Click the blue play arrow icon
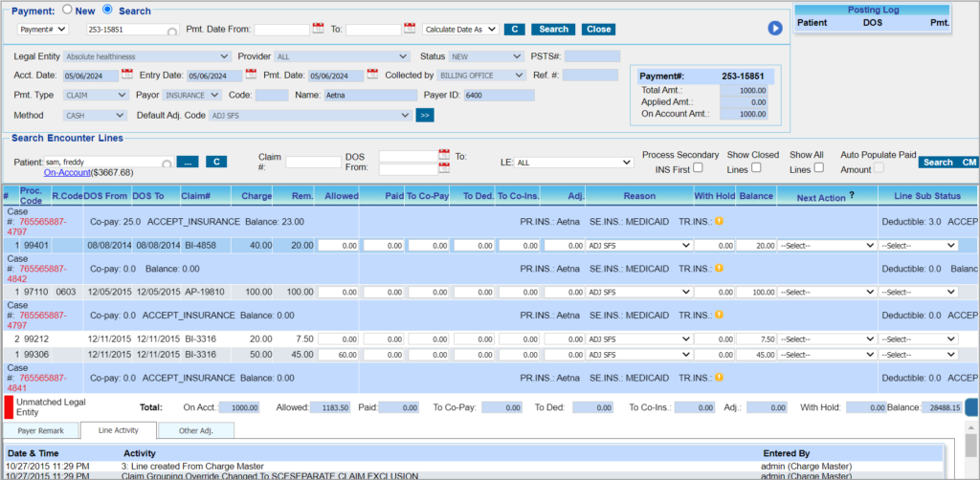Image resolution: width=980 pixels, height=480 pixels. pos(775,29)
